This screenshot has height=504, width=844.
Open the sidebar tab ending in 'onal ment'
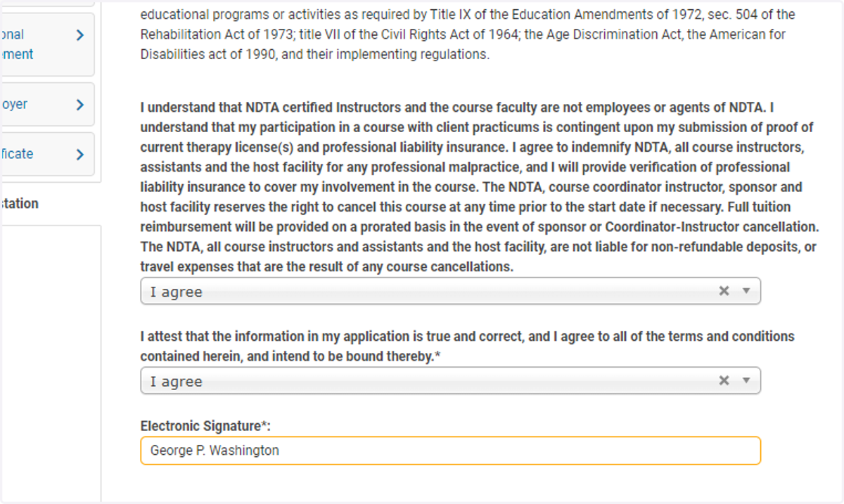[47, 44]
